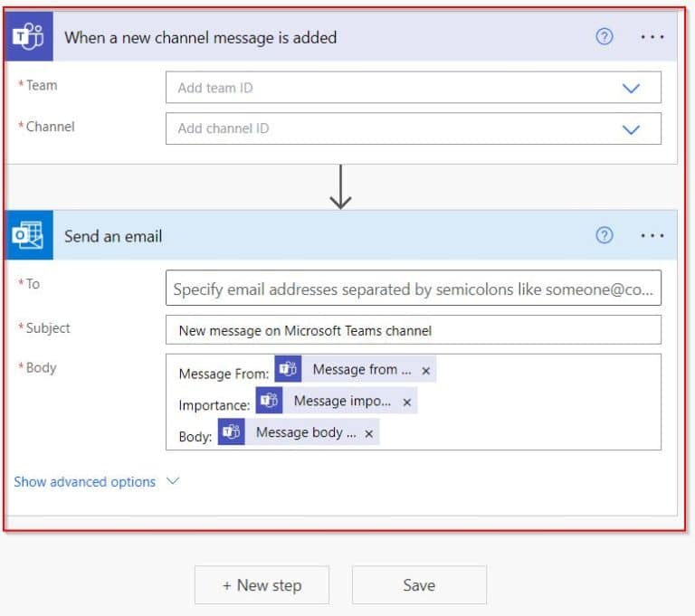Expand Show advanced options chevron
Image resolution: width=695 pixels, height=616 pixels.
[x=173, y=481]
